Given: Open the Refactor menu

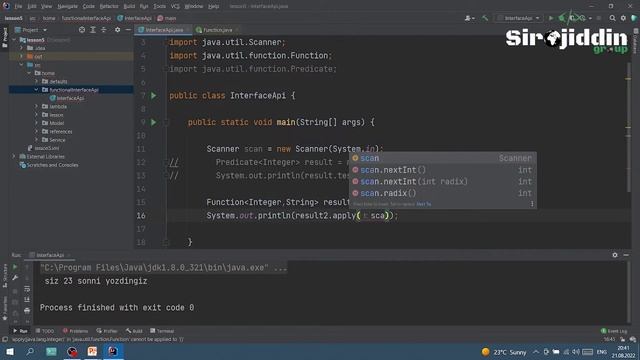Looking at the screenshot, I should [x=109, y=6].
